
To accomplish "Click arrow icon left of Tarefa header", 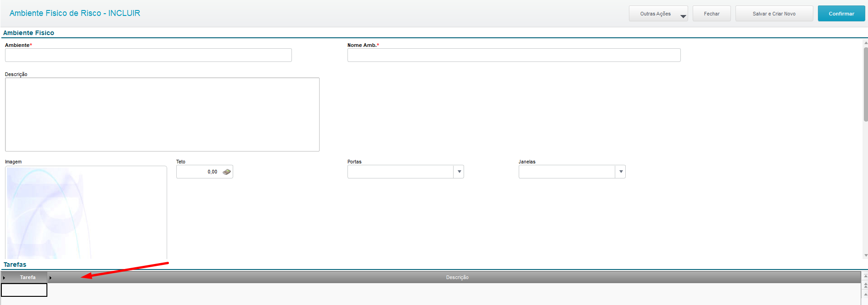I will 4,278.
